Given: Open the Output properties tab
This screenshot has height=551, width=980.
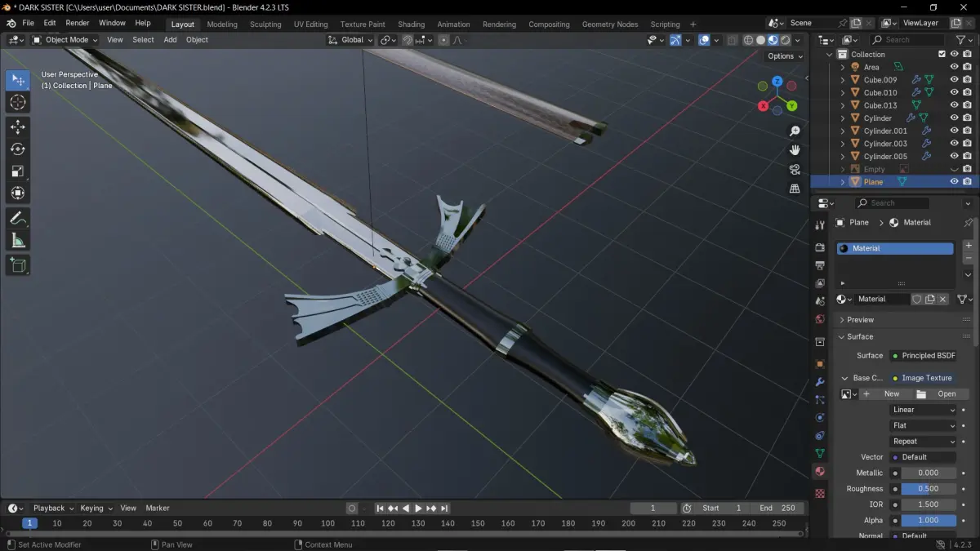Looking at the screenshot, I should point(820,265).
